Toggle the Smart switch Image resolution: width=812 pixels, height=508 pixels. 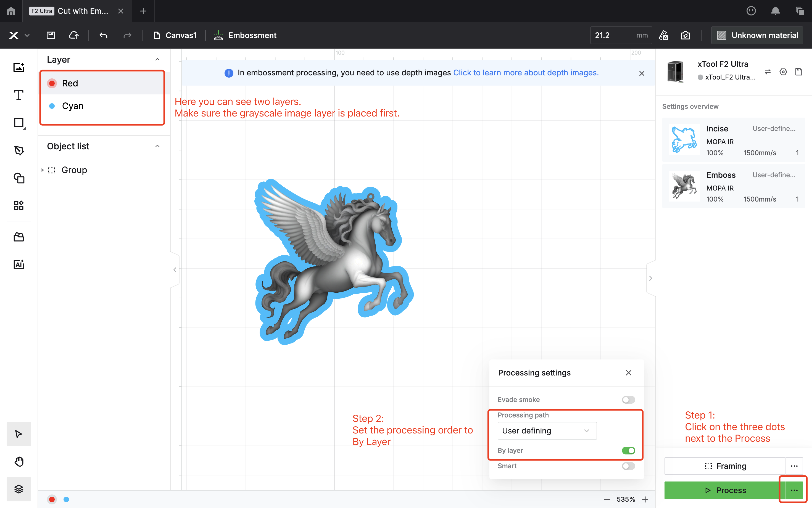(x=628, y=466)
